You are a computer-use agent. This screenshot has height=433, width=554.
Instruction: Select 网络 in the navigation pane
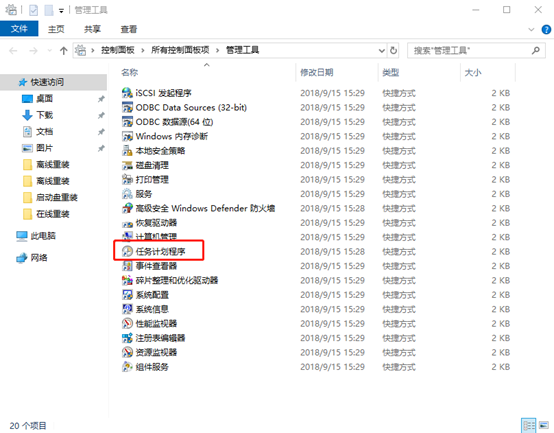click(39, 258)
